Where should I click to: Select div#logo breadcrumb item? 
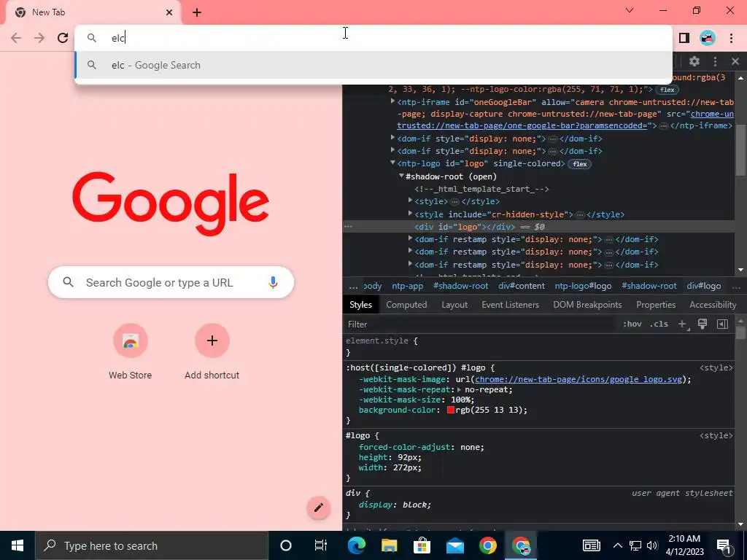click(704, 286)
